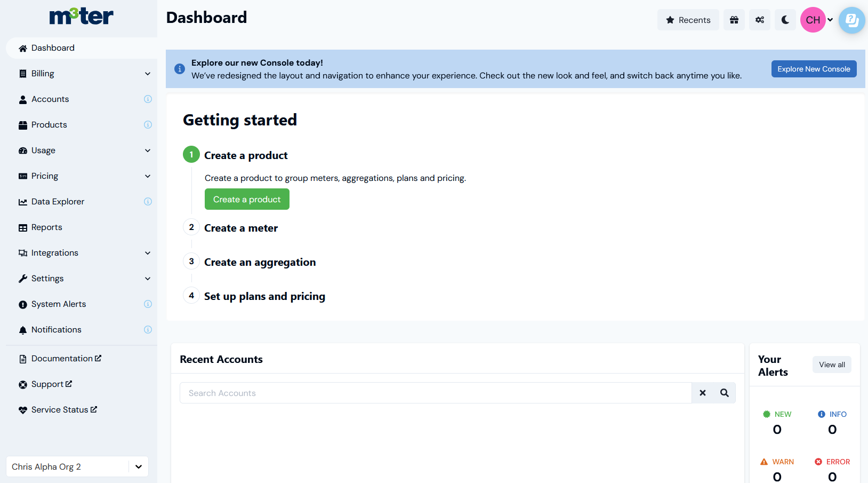Open the Integrations sidebar entry
The height and width of the screenshot is (483, 868).
[54, 252]
